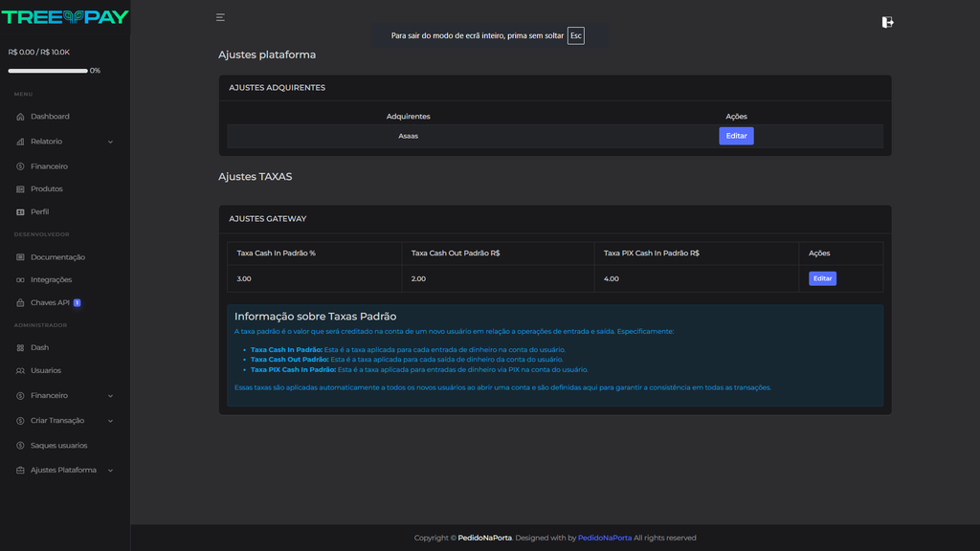Click the balance progress bar

[x=48, y=71]
